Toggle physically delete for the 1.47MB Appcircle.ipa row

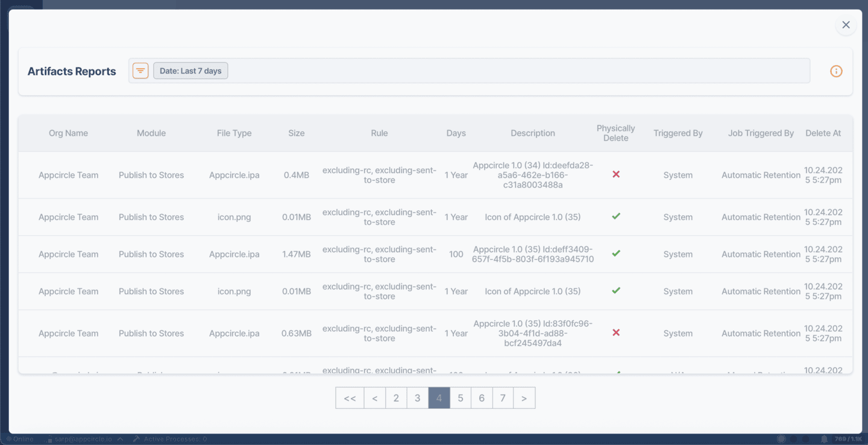616,253
